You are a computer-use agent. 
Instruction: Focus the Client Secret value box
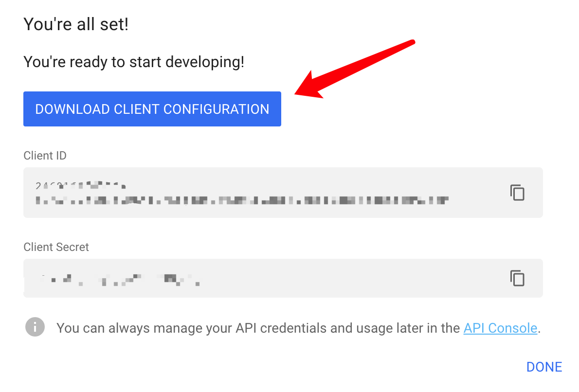[283, 278]
